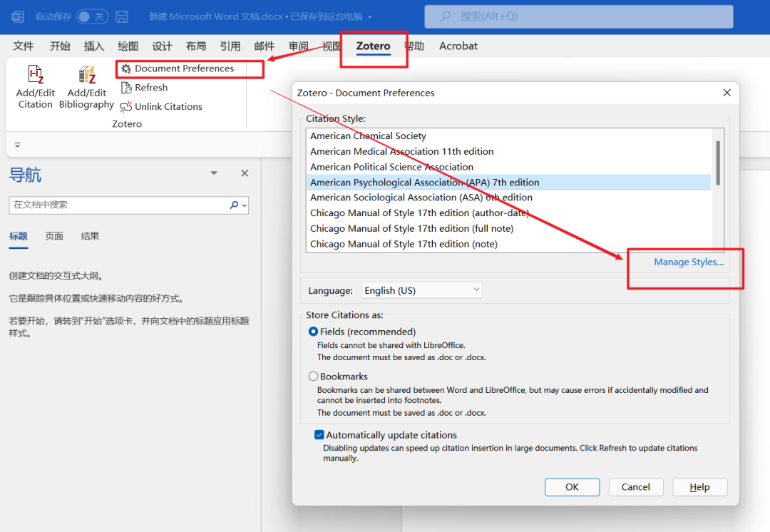Screen dimensions: 770x532
Task: Click Unlink Citations in Zotero group
Action: point(162,106)
